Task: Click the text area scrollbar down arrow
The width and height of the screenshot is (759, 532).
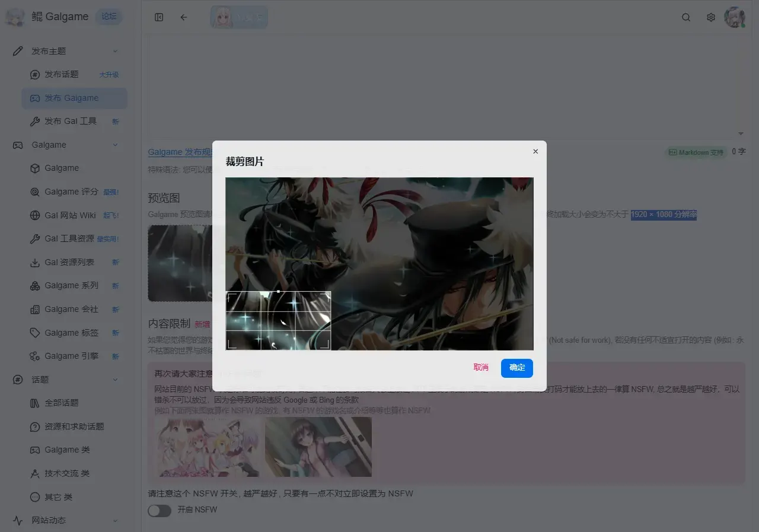Action: [741, 134]
